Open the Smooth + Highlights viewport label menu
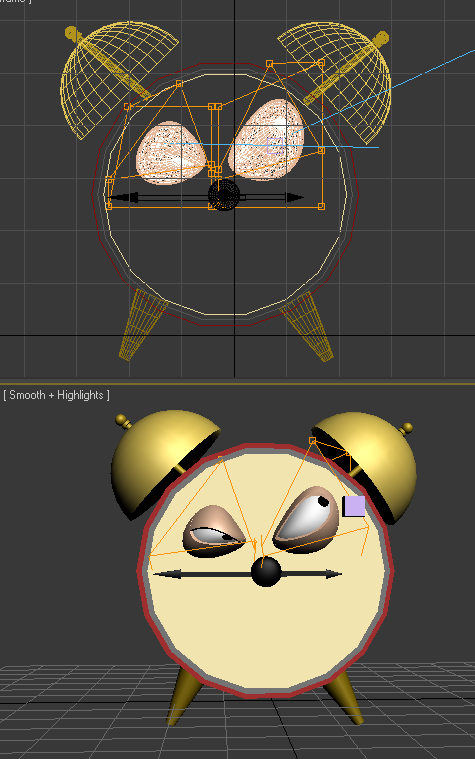Viewport: 475px width, 759px height. point(56,395)
